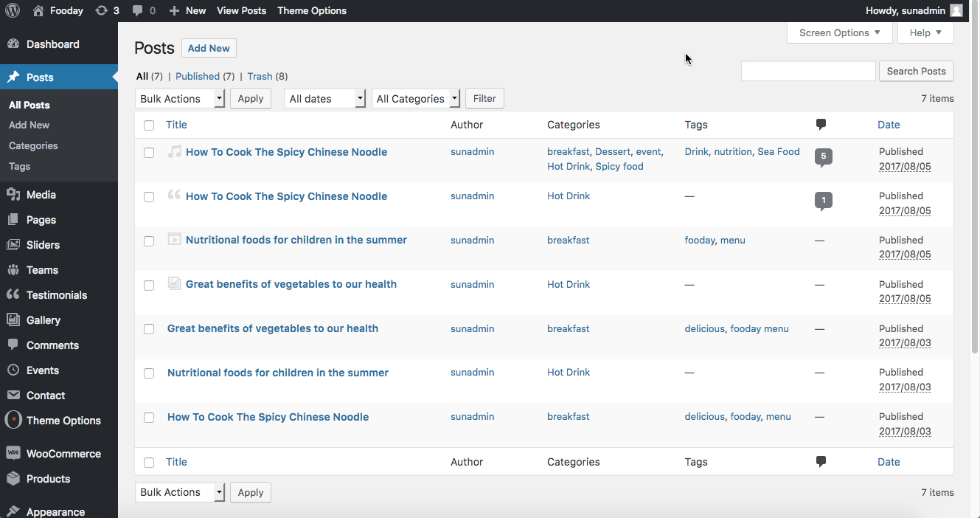Open the Gallery sidebar icon
This screenshot has height=518, width=980.
(13, 320)
